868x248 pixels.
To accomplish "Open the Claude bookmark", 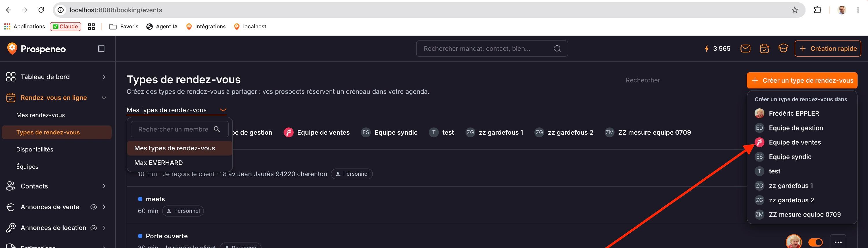I will pyautogui.click(x=66, y=27).
